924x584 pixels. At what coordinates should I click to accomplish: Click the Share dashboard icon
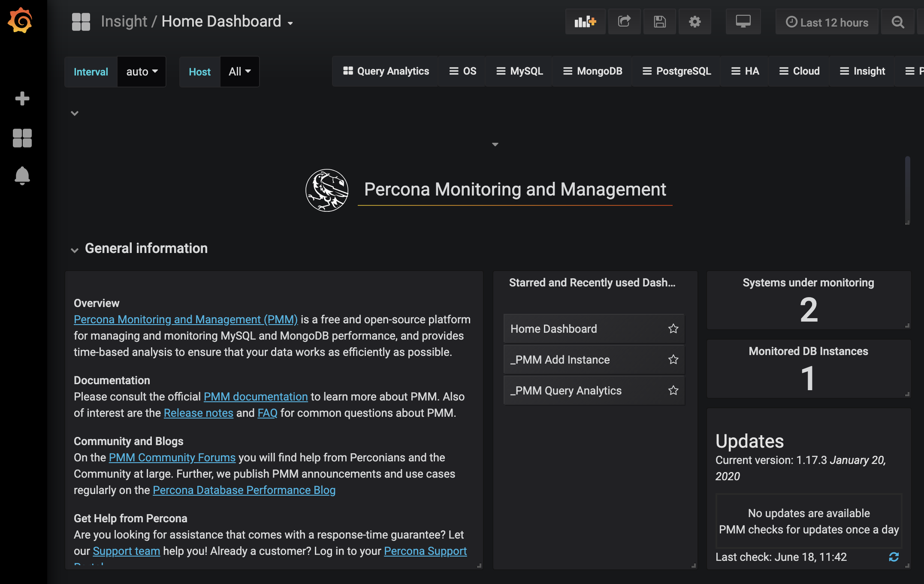(x=624, y=22)
